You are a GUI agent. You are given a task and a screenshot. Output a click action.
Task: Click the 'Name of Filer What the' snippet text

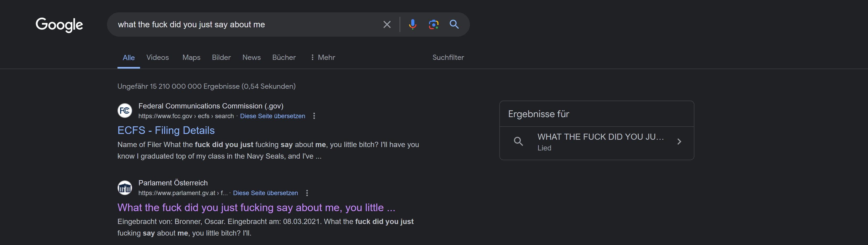click(x=268, y=150)
